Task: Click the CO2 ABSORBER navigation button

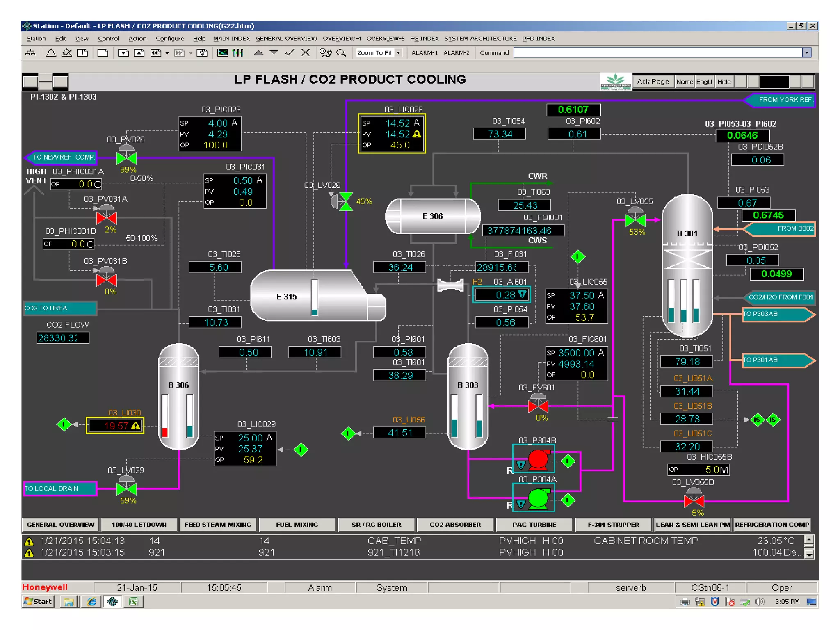Action: tap(455, 525)
